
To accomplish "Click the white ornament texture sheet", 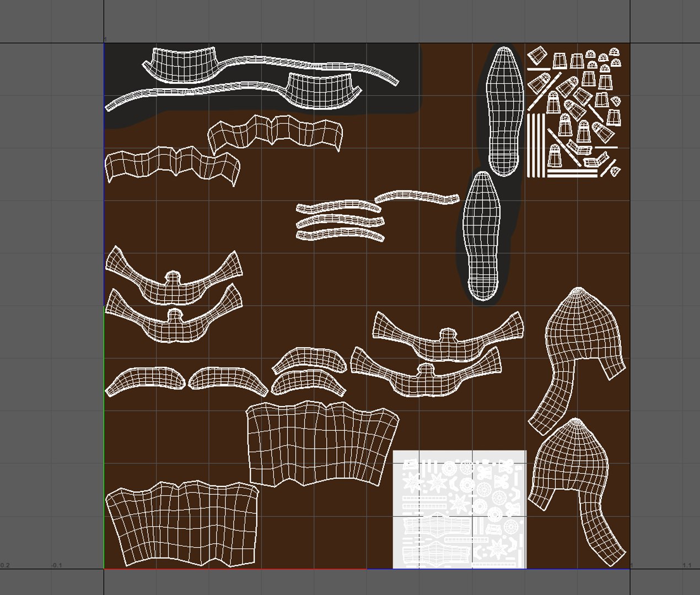I will coord(459,510).
